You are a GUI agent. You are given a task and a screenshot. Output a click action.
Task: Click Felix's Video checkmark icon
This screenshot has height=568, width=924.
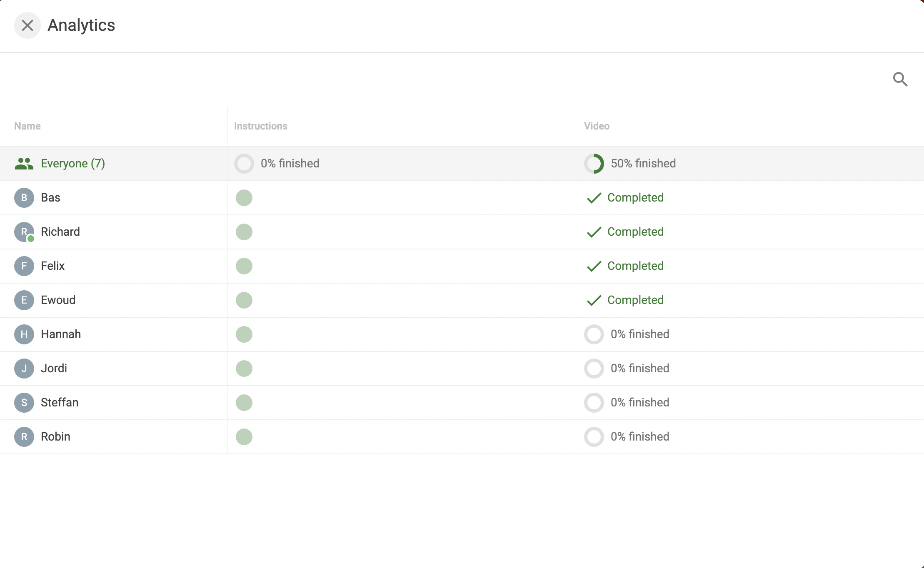click(594, 266)
